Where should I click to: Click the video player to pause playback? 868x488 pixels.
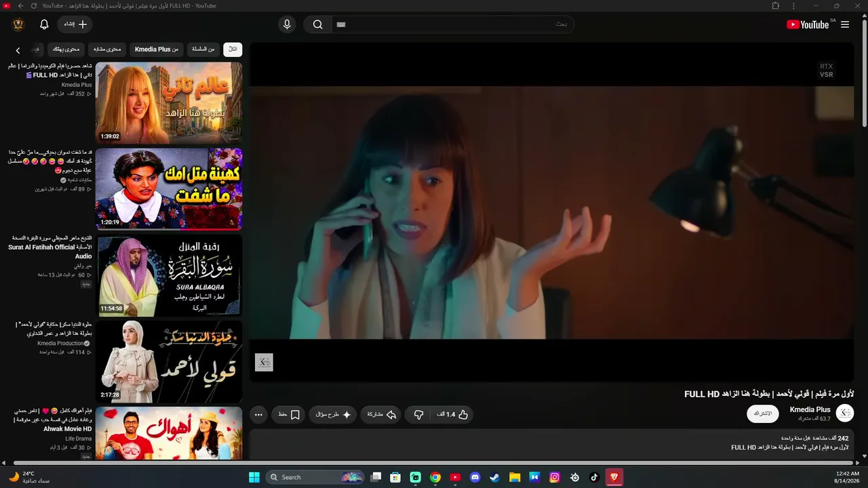pyautogui.click(x=552, y=212)
